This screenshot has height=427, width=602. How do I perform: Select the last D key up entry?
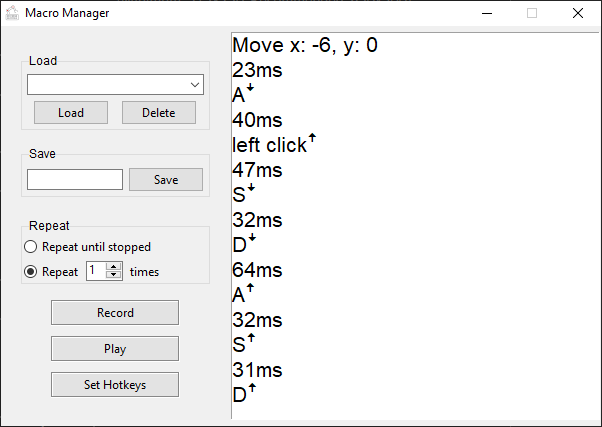point(244,395)
